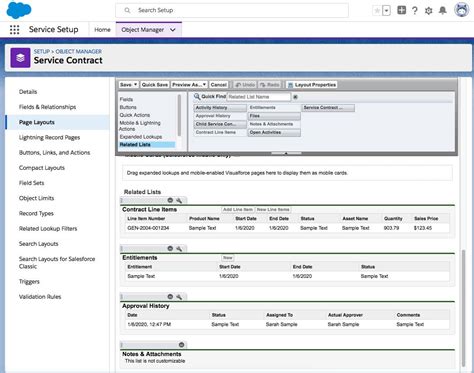This screenshot has width=474, height=373.
Task: Click the OBJECT MANAGER breadcrumb link
Action: (x=79, y=51)
